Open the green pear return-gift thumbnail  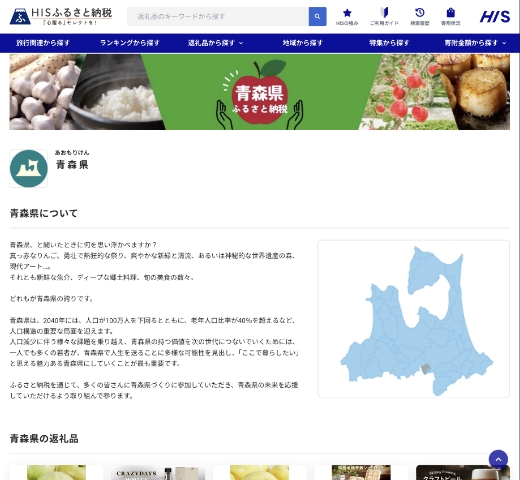[56, 472]
